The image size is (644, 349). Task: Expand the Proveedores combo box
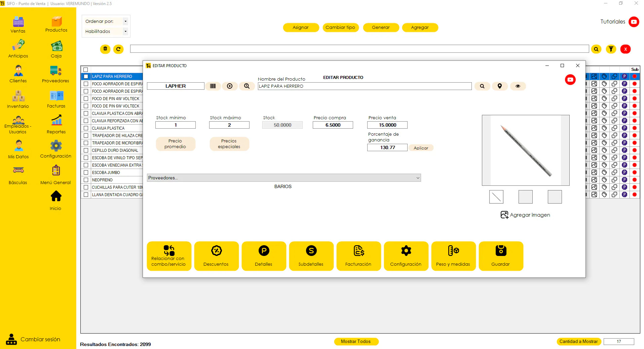click(x=284, y=178)
